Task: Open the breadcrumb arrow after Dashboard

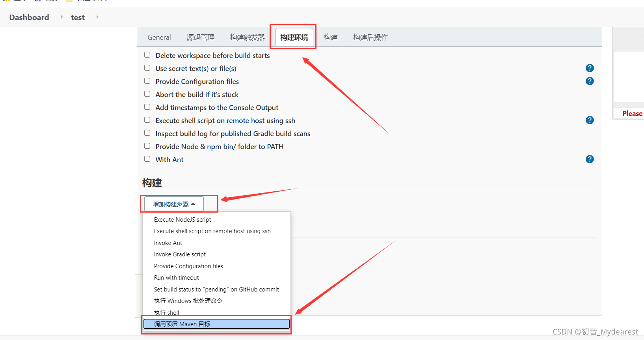Action: coord(62,17)
